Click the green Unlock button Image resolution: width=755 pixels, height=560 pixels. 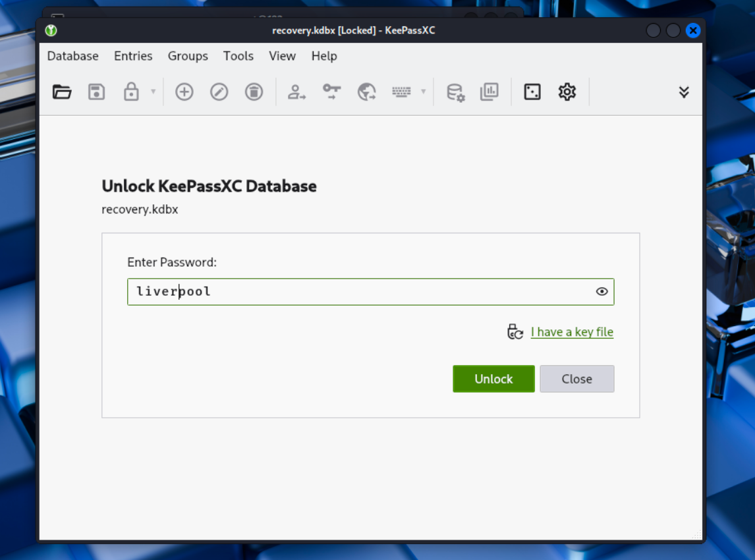click(x=493, y=379)
